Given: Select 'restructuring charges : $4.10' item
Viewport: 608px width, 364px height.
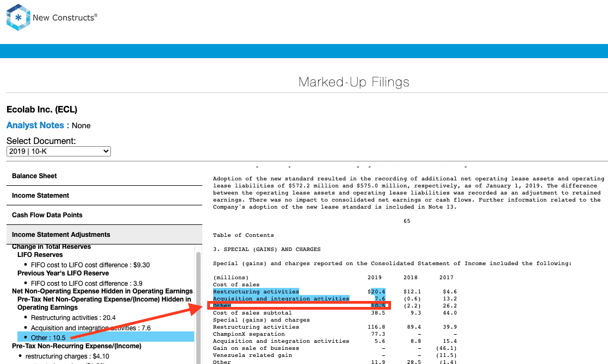Looking at the screenshot, I should pyautogui.click(x=67, y=356).
